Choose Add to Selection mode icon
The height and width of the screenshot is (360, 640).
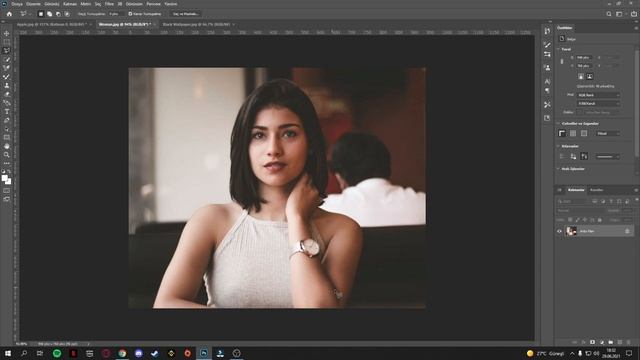click(x=49, y=14)
